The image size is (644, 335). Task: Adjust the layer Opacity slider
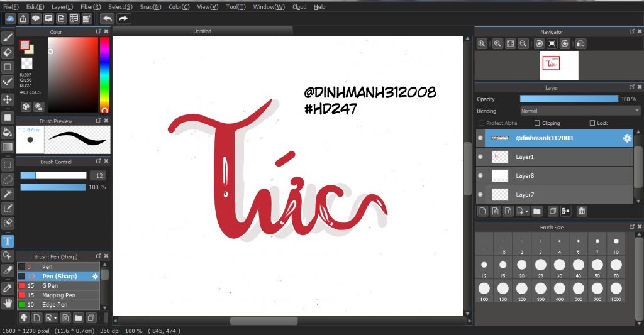pyautogui.click(x=569, y=99)
